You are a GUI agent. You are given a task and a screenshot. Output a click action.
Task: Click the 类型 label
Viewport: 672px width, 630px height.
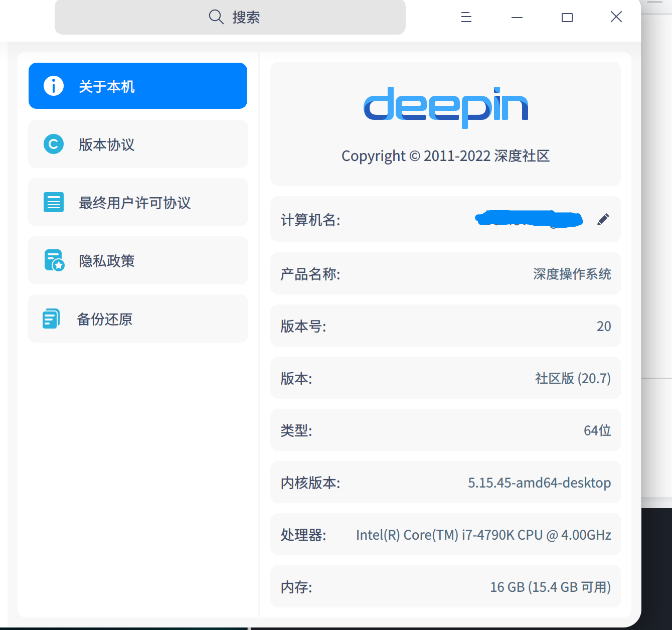[296, 430]
